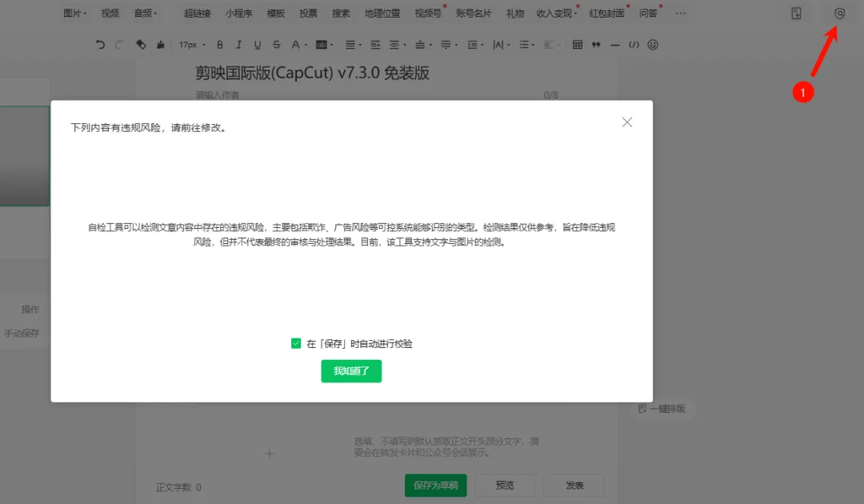Toggle strikethrough formatting (S)
The width and height of the screenshot is (864, 504).
point(277,45)
